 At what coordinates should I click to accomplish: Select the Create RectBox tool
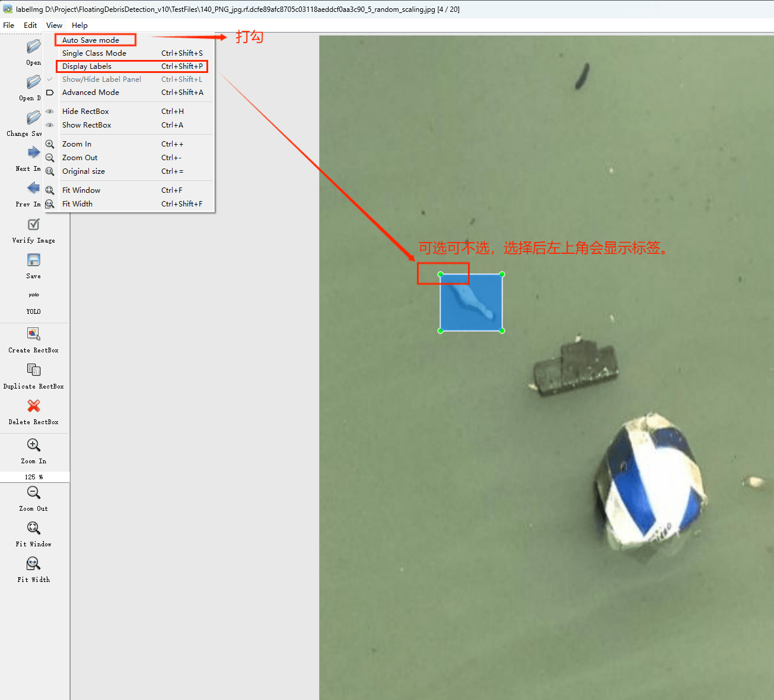click(34, 334)
